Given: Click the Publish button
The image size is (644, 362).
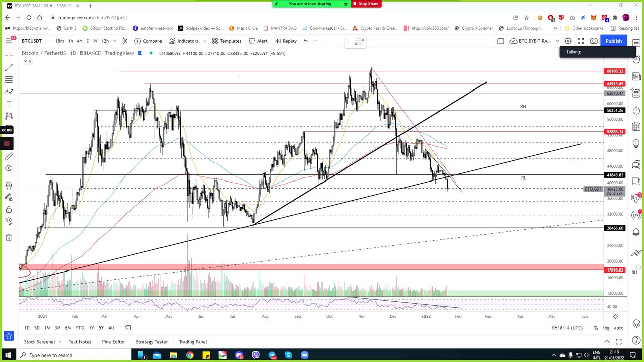Looking at the screenshot, I should coord(613,41).
